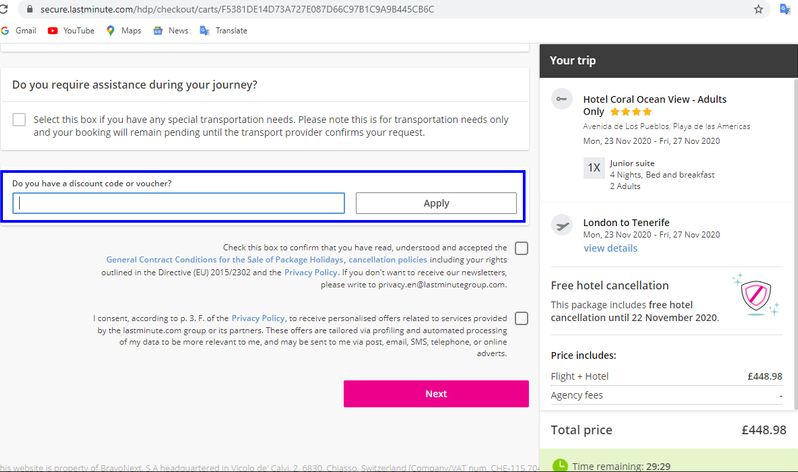Enable the personalised offers consent checkbox

pyautogui.click(x=522, y=319)
